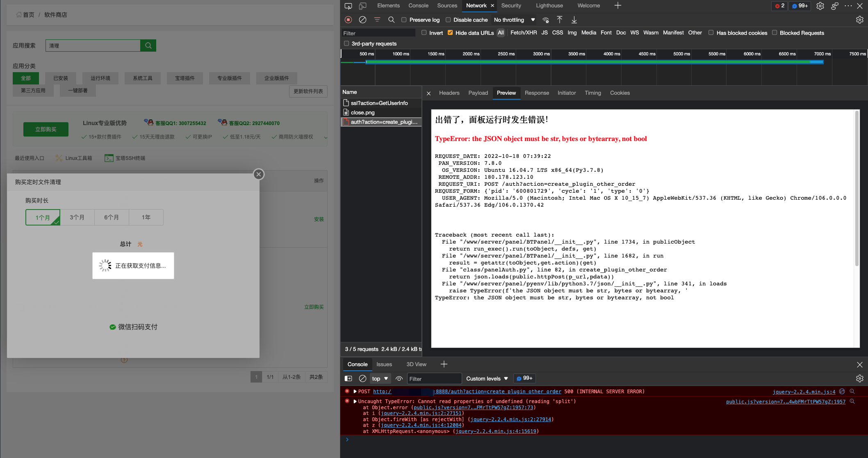Viewport: 868px width, 458px height.
Task: Check Has blocked cookies checkbox
Action: tap(711, 33)
